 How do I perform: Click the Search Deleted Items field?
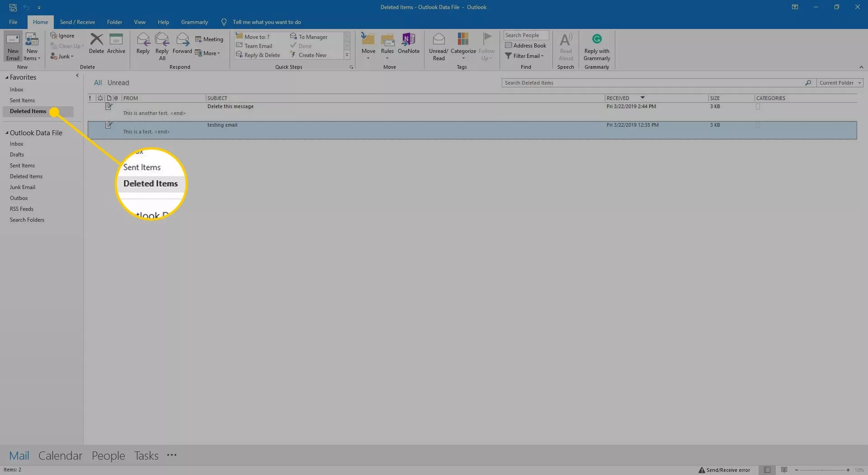(653, 83)
